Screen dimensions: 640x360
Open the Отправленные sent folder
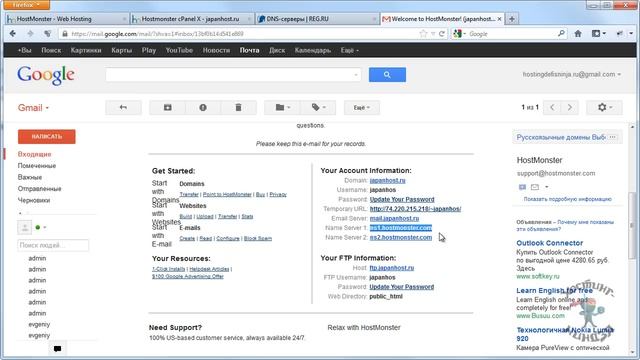pyautogui.click(x=39, y=189)
